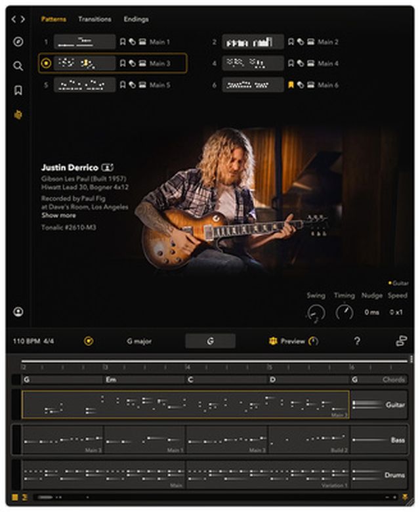This screenshot has width=420, height=512.
Task: Open the bookmarks icon in left sidebar
Action: click(18, 91)
